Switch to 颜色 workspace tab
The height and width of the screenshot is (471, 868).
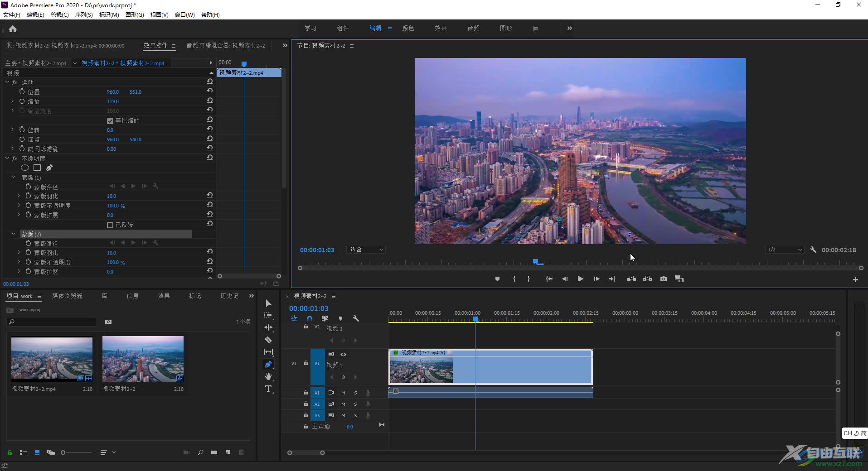tap(408, 28)
